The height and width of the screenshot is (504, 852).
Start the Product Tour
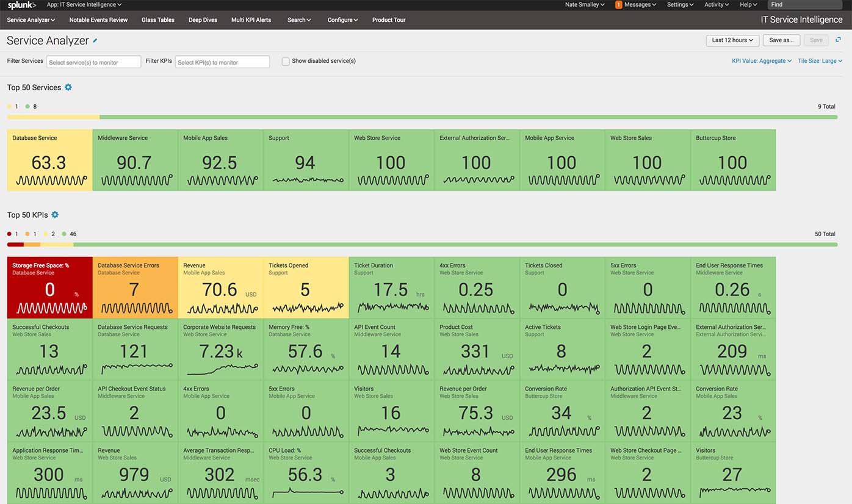point(389,20)
